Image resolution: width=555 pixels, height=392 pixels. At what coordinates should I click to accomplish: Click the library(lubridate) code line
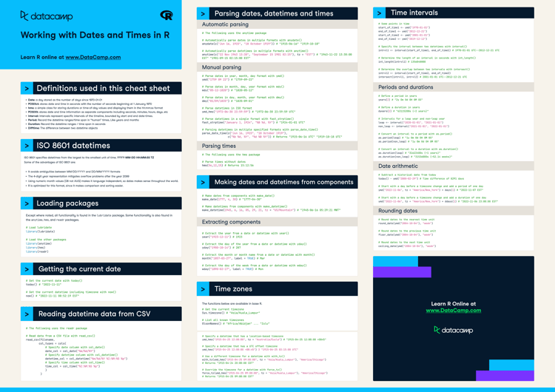pos(41,232)
